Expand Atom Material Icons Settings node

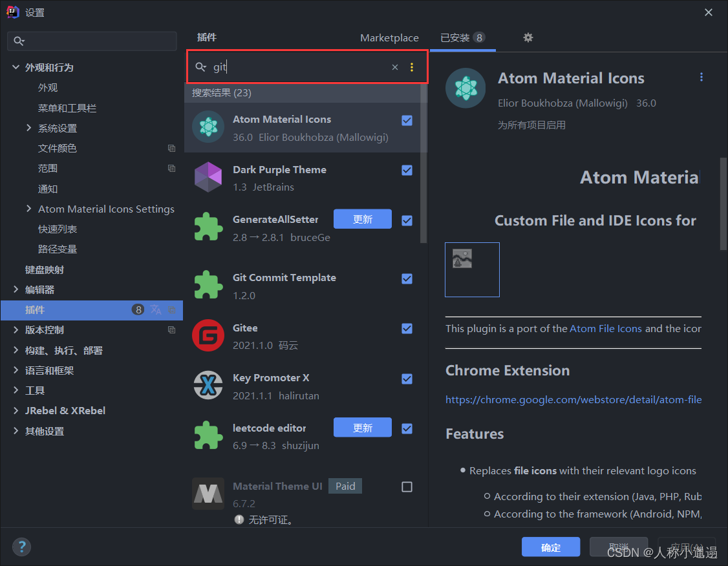point(29,209)
